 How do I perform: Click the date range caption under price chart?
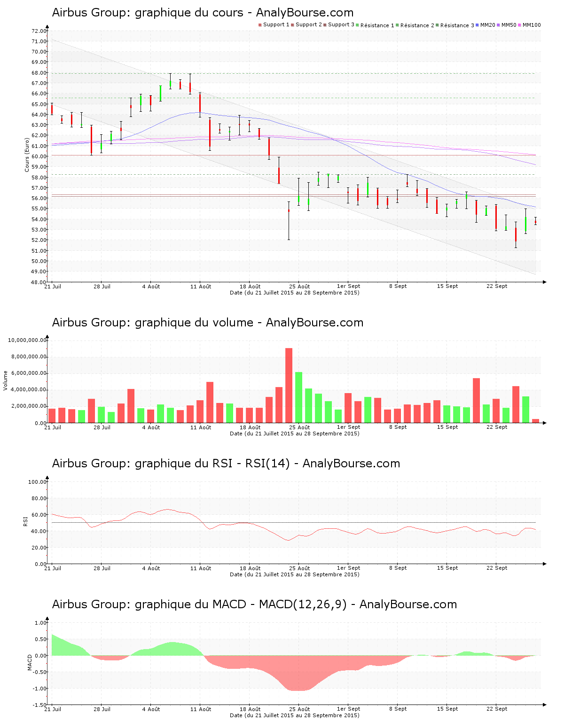[295, 293]
